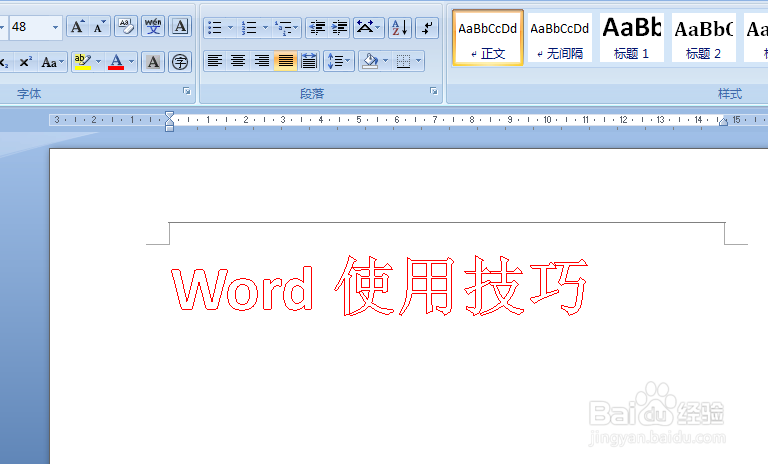Open the Phonetic Guide (wén) tool

[153, 26]
